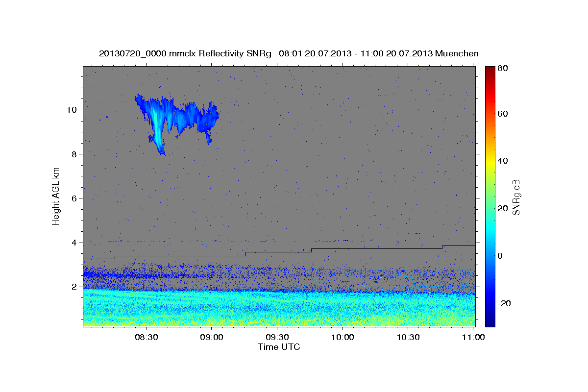Click the stepped black line near 4 km
This screenshot has height=392, width=588.
point(279,252)
